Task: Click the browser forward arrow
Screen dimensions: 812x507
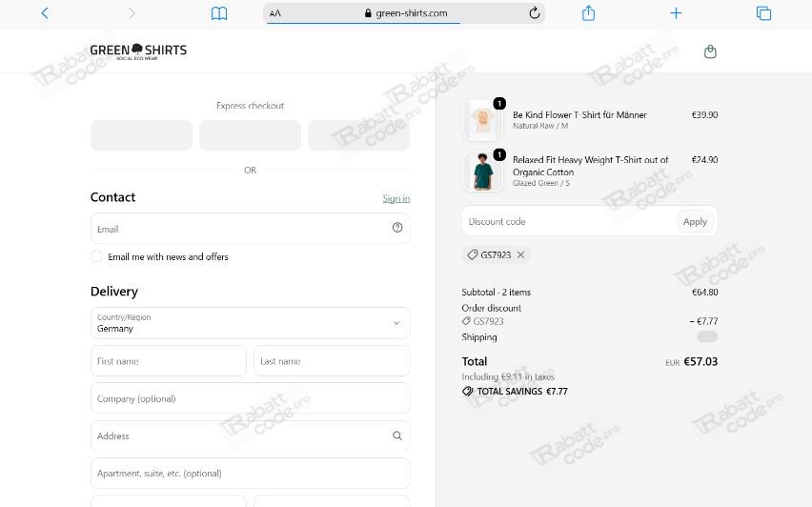Action: pyautogui.click(x=132, y=13)
